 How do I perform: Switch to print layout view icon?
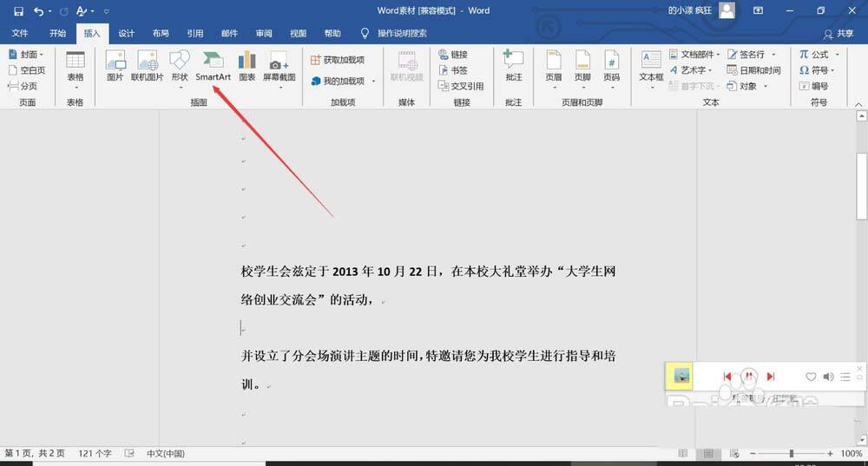tap(708, 453)
